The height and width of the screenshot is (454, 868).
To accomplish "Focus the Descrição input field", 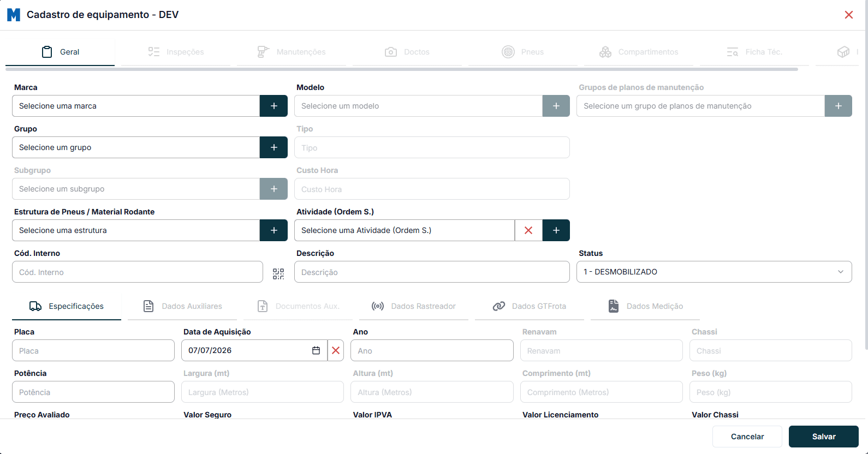I will 432,272.
